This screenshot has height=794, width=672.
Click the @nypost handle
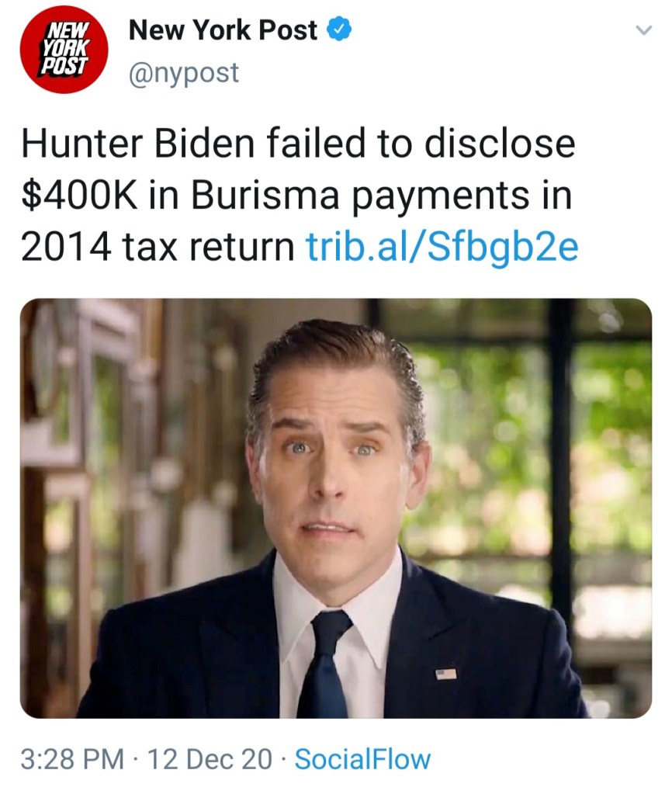point(183,74)
